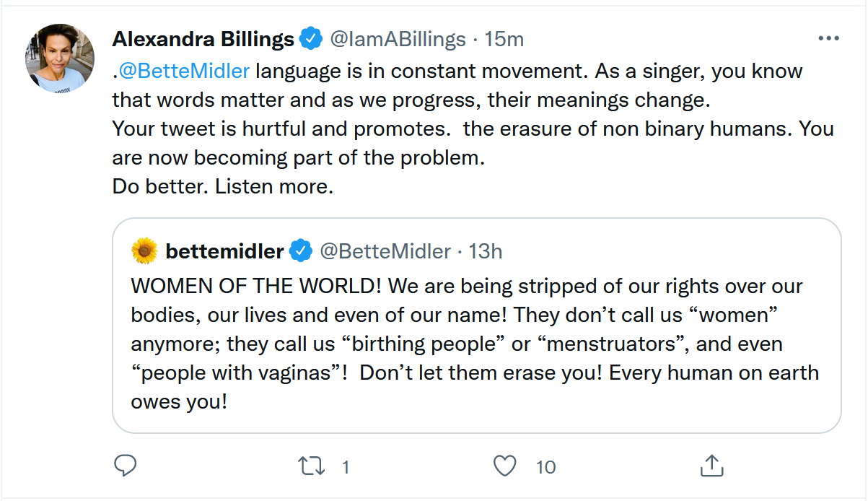Click the bettemidler name in quoted tweet
Viewport: 868px width, 501px height.
[x=224, y=251]
